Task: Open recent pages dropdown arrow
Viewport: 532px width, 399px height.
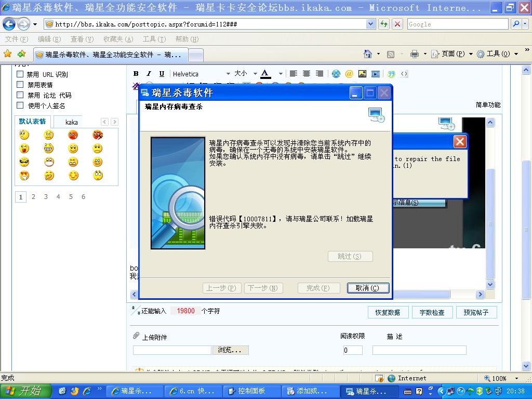Action: click(35, 24)
